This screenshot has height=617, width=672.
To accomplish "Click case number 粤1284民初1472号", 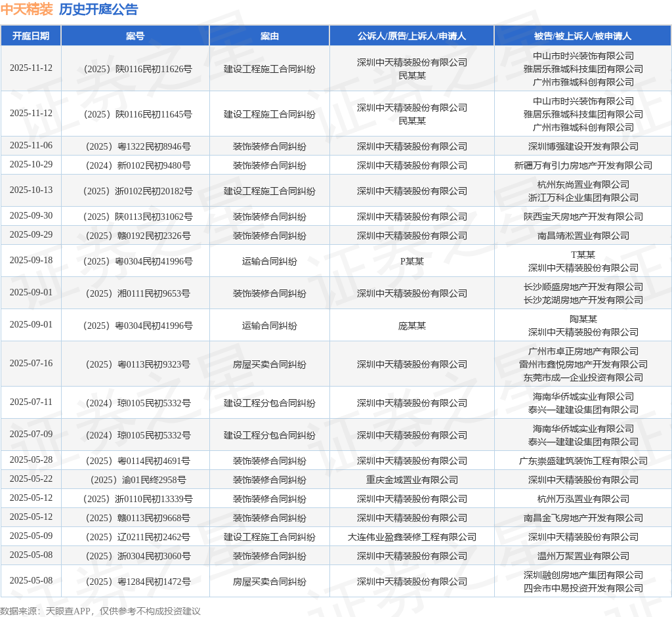I will [138, 582].
